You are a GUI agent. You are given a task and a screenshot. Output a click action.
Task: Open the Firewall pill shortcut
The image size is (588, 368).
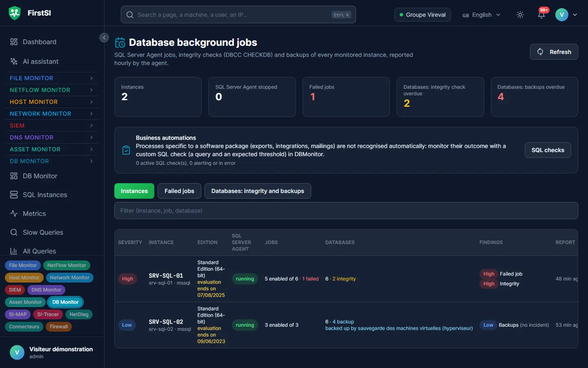(59, 327)
